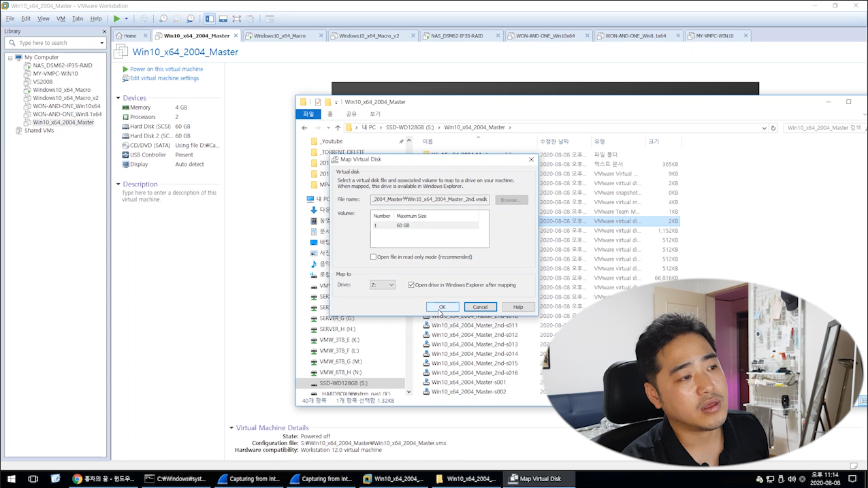Open the View menu in VMware

44,18
